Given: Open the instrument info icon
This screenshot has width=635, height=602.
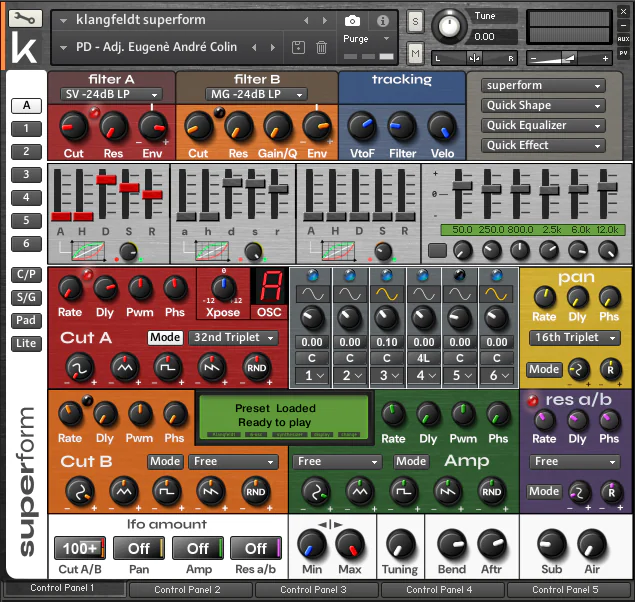Looking at the screenshot, I should pos(383,21).
